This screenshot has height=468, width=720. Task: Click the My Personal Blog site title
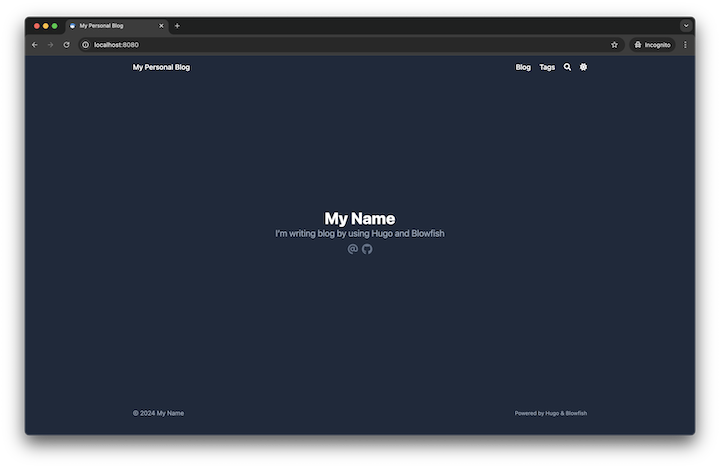[161, 67]
